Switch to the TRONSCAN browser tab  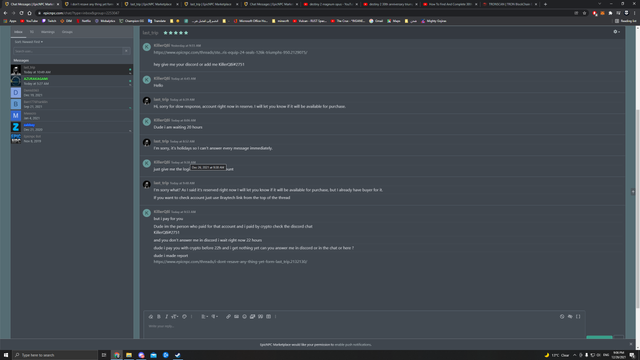click(x=509, y=4)
